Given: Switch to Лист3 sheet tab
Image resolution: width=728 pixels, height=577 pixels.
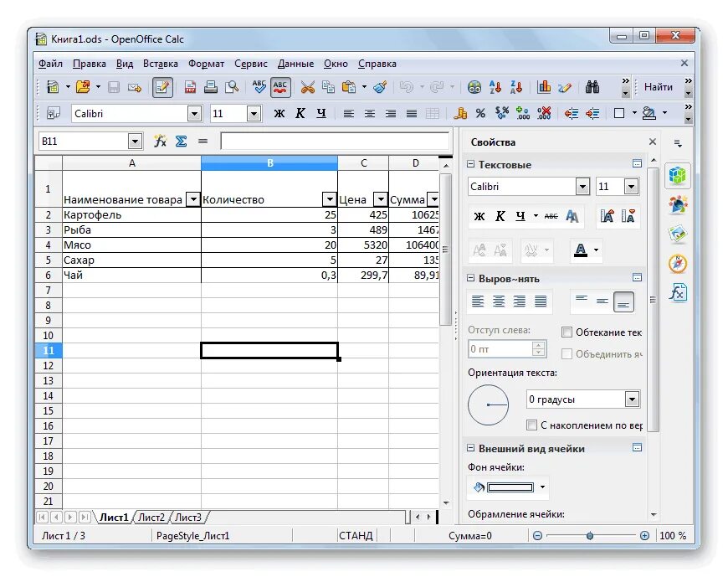Looking at the screenshot, I should (188, 517).
